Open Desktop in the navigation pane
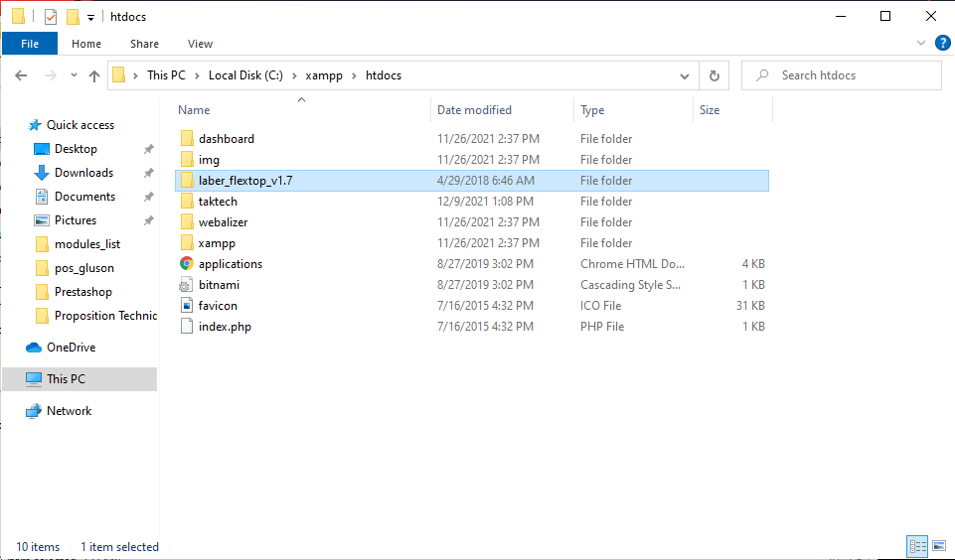Viewport: 955px width, 560px height. click(x=76, y=149)
